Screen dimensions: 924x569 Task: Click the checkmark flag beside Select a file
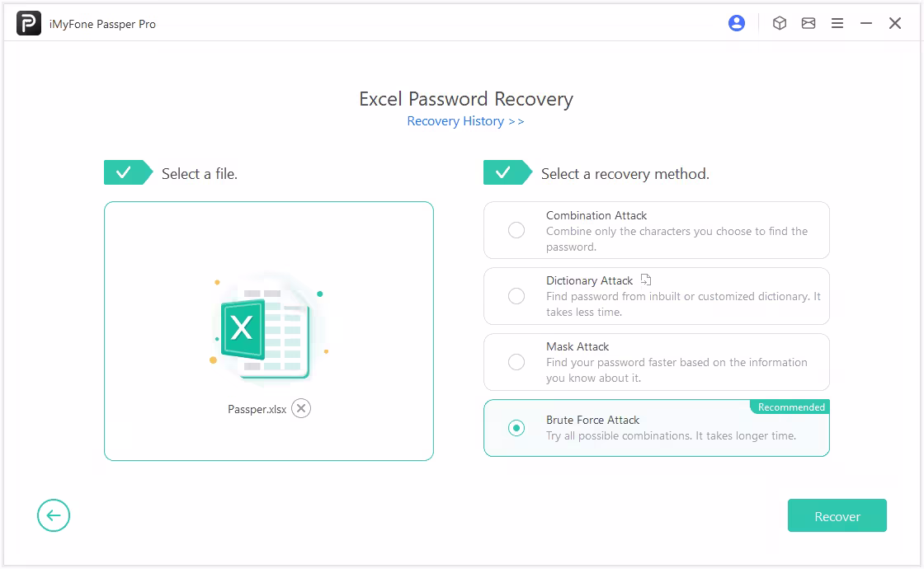[x=128, y=172]
